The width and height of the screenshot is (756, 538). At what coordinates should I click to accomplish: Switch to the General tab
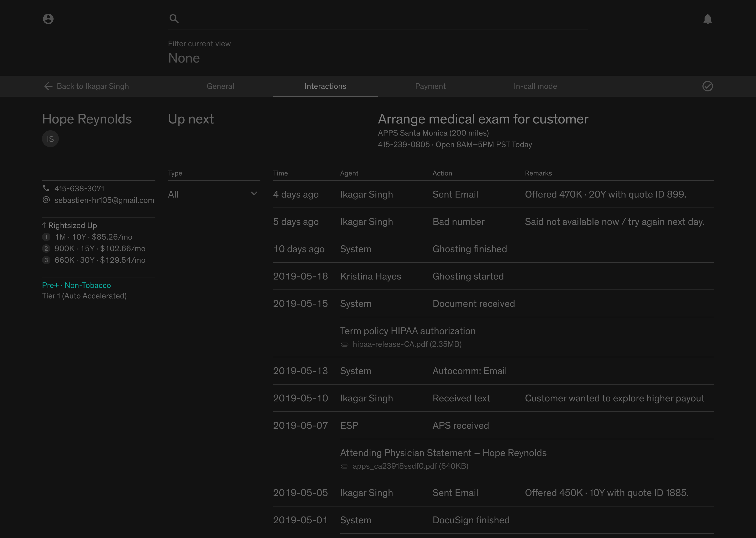coord(220,86)
